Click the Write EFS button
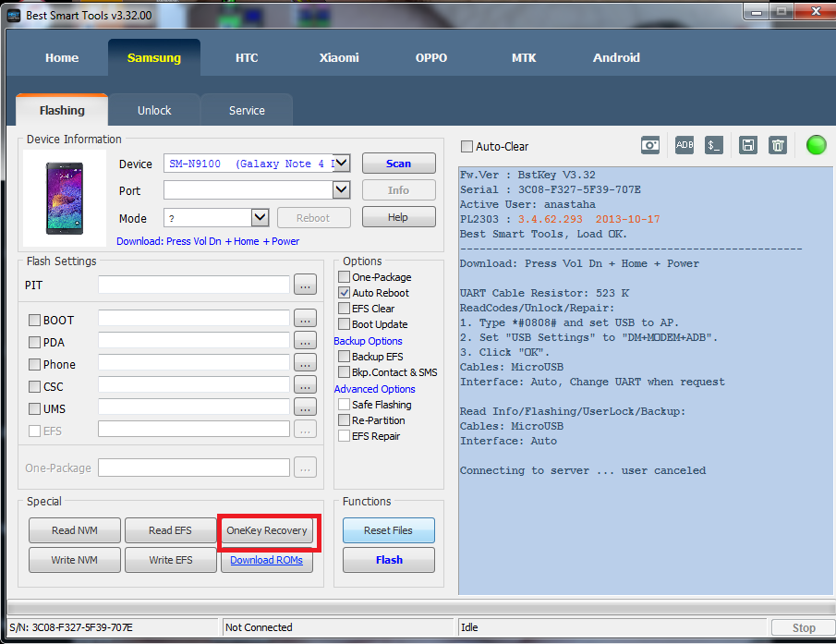The width and height of the screenshot is (836, 644). (171, 560)
